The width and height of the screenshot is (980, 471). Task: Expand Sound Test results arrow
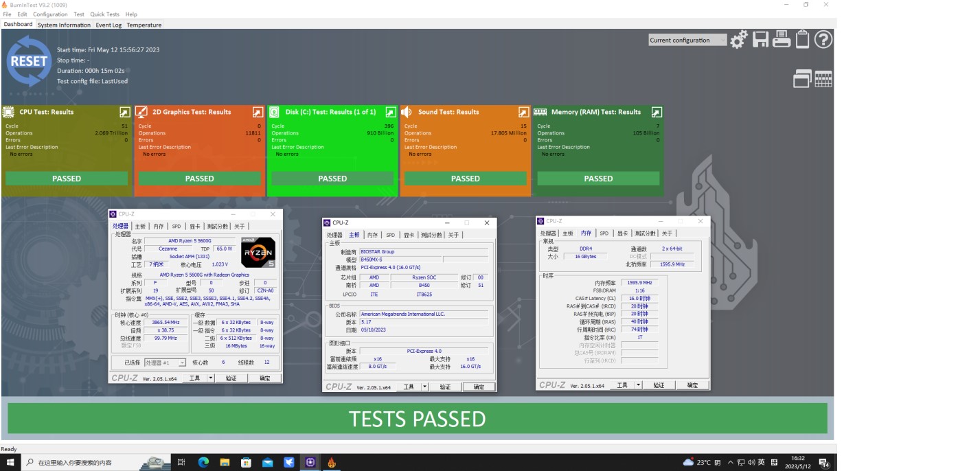523,112
